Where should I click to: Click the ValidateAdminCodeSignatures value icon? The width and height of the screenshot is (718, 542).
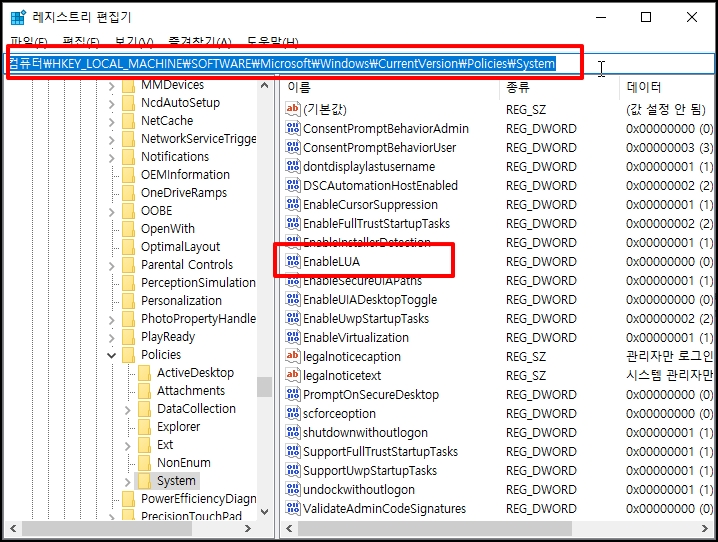pos(293,508)
